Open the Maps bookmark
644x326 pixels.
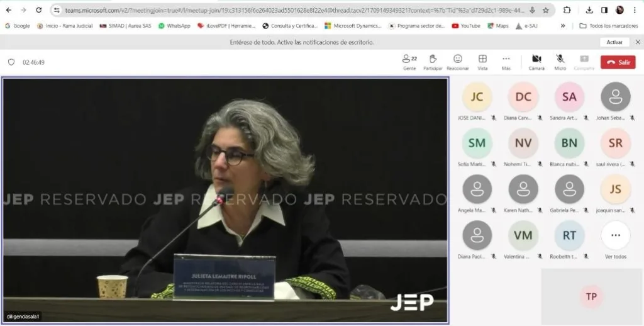click(x=498, y=25)
